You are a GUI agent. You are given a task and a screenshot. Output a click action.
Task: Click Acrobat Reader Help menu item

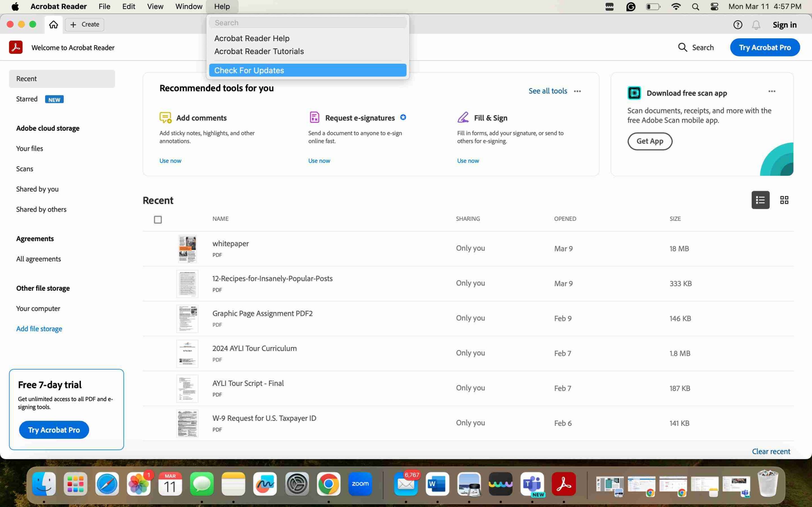point(252,38)
